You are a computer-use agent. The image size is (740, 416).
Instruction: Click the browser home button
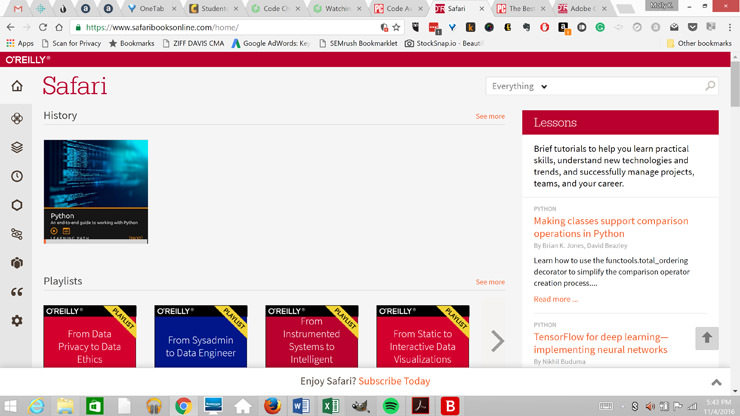click(x=59, y=27)
